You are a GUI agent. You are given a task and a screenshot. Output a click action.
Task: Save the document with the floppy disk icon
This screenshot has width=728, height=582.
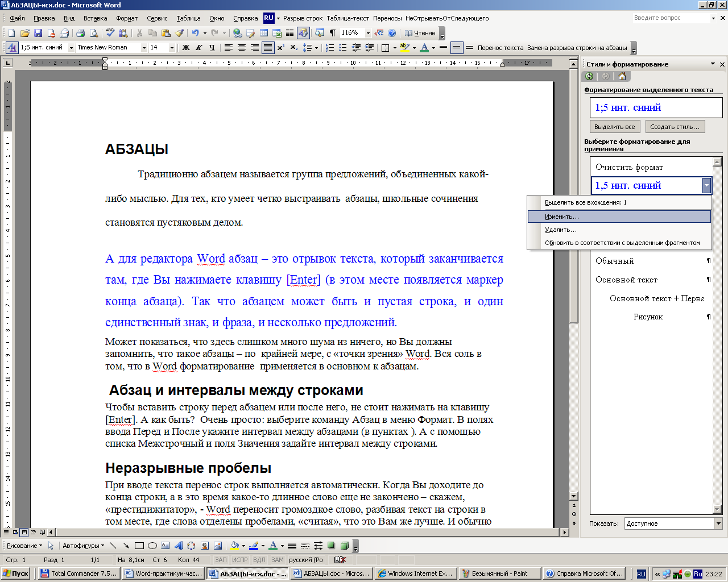38,33
